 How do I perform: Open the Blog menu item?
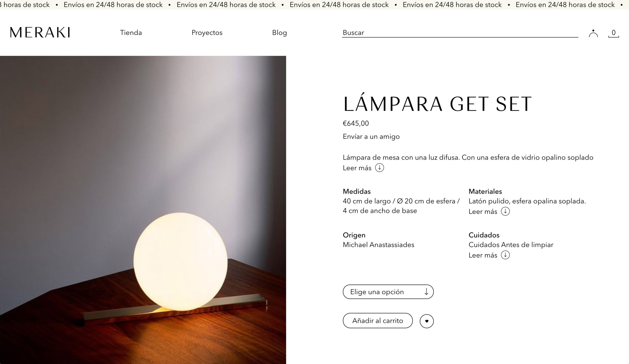coord(279,33)
